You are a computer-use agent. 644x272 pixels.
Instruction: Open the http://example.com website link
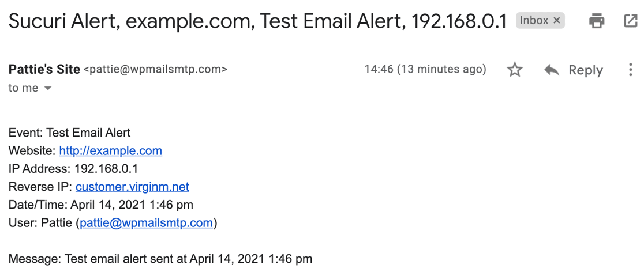pos(110,151)
